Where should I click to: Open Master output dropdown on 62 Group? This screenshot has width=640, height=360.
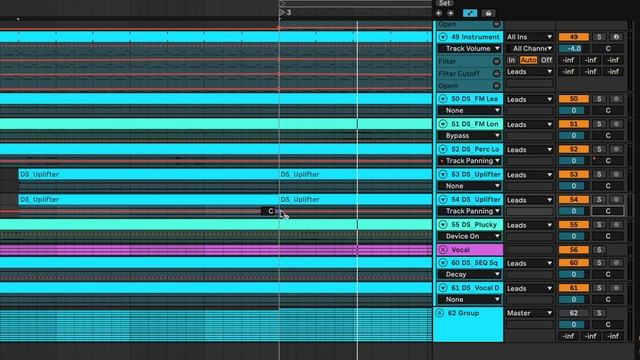529,313
